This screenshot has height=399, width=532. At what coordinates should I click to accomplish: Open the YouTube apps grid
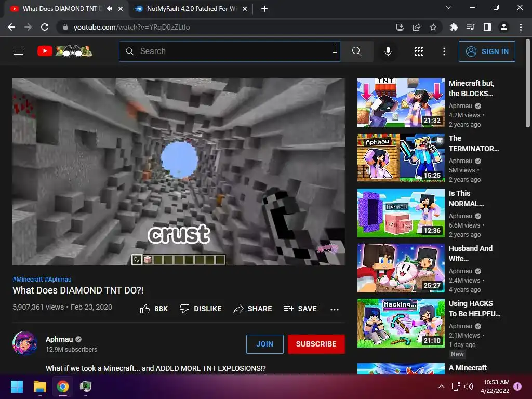tap(419, 51)
